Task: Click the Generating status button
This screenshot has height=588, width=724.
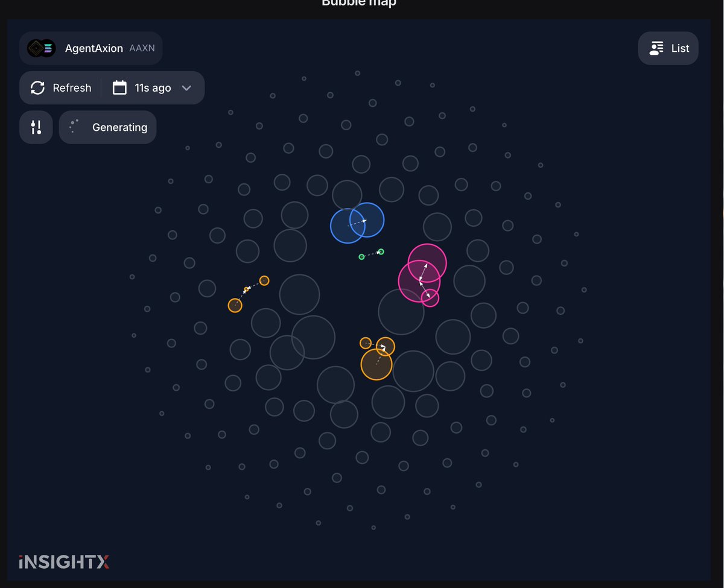Action: pos(107,127)
